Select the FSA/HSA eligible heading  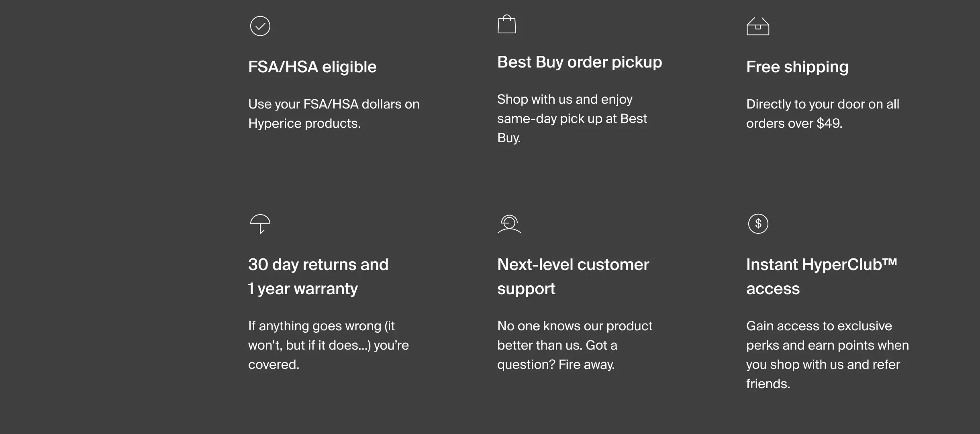click(x=312, y=67)
